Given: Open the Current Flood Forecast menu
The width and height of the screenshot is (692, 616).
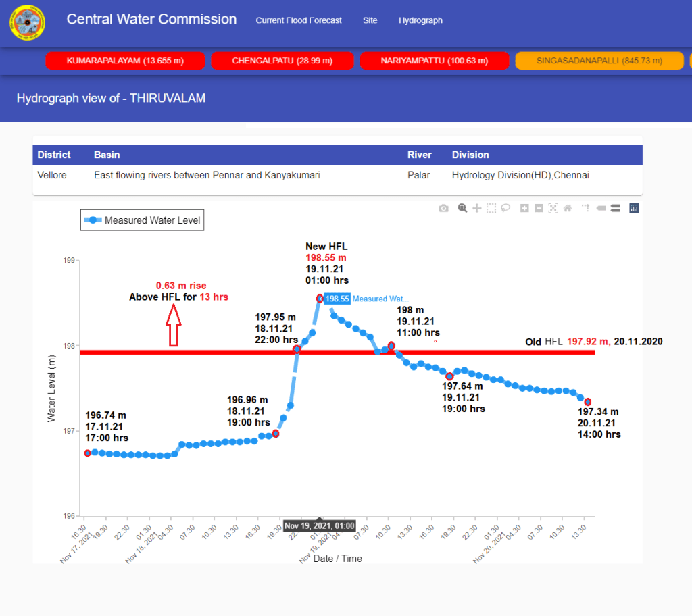Looking at the screenshot, I should [x=299, y=20].
